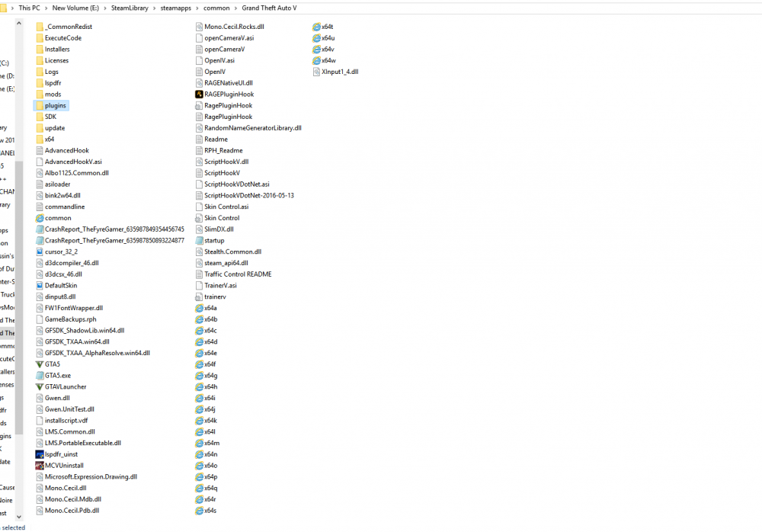Screen dimensions: 762x532
Task: Click the SDK folder name
Action: click(x=50, y=117)
